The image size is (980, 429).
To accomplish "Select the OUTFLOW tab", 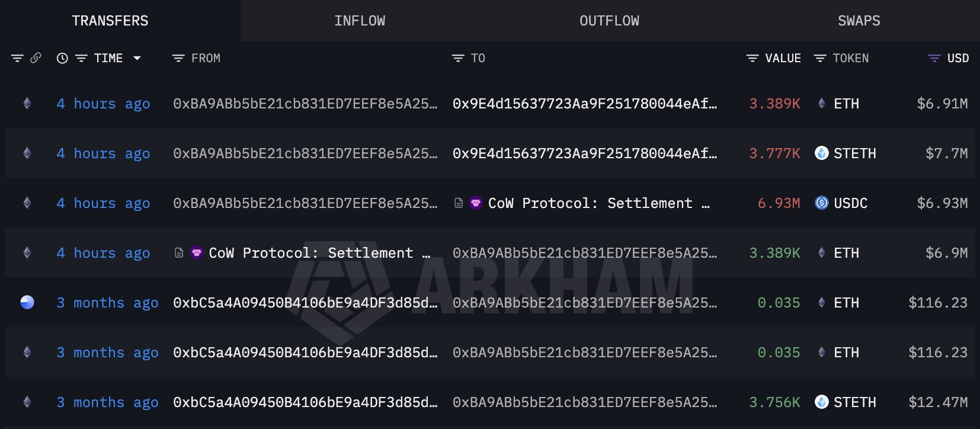I will [609, 20].
